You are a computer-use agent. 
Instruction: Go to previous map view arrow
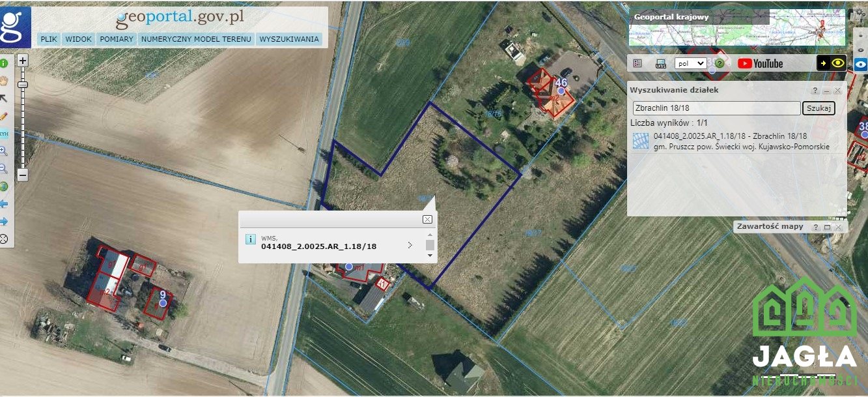pos(3,204)
